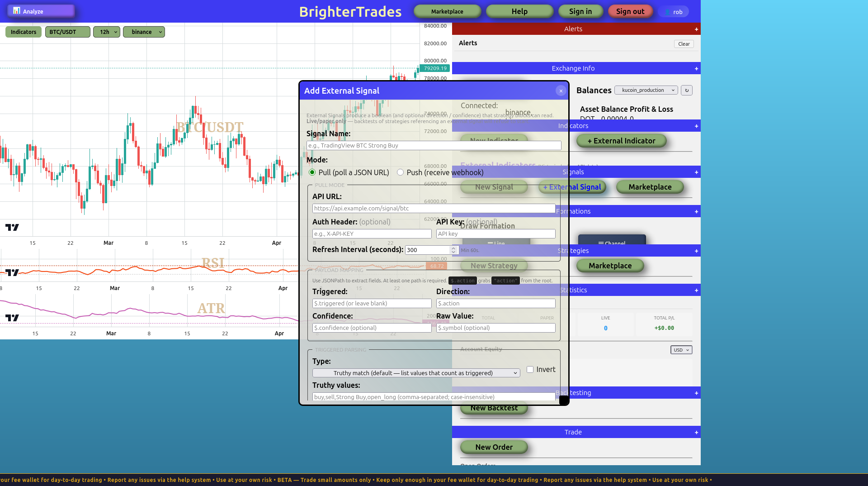
Task: Open the Truthy match Type dropdown
Action: [x=416, y=373]
